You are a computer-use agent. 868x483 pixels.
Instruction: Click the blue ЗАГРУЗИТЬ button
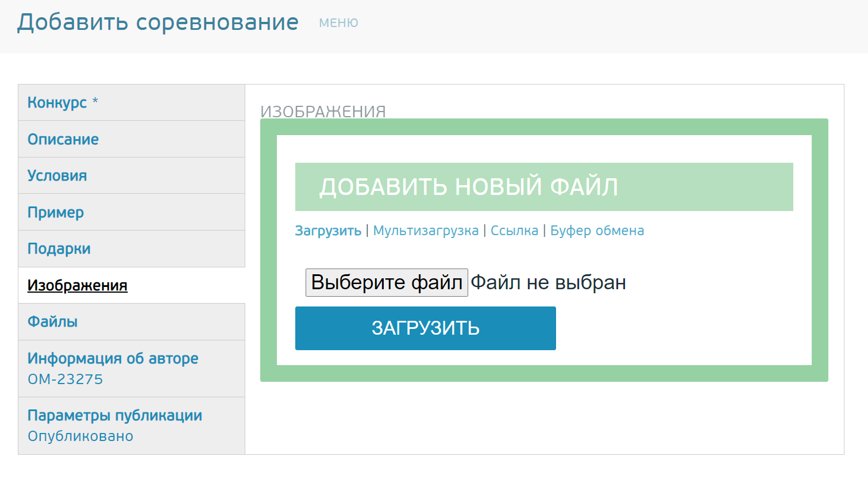(425, 328)
